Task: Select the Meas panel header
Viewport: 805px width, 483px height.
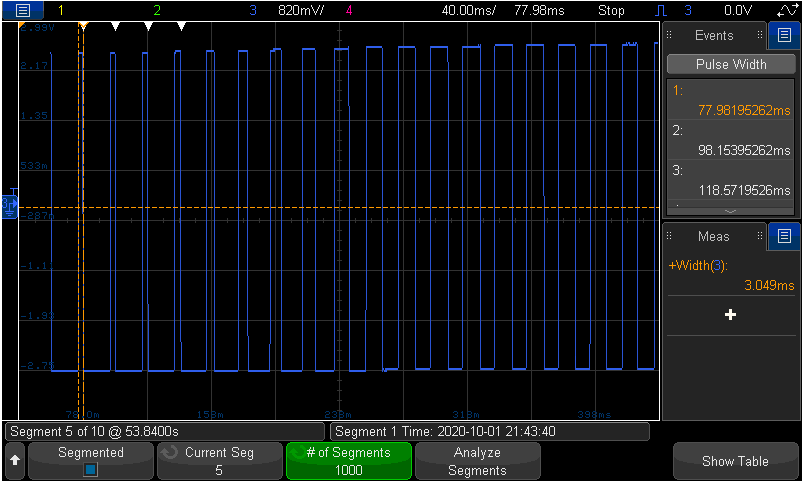Action: coord(714,236)
